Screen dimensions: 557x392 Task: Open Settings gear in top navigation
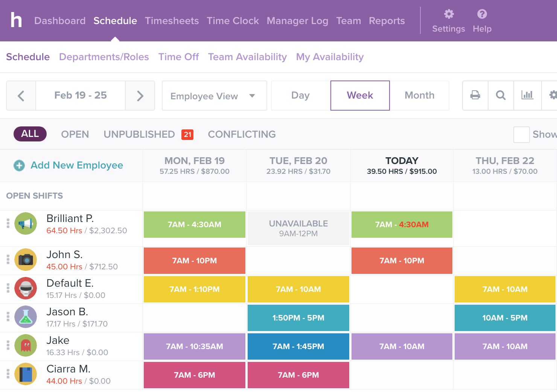click(x=448, y=14)
